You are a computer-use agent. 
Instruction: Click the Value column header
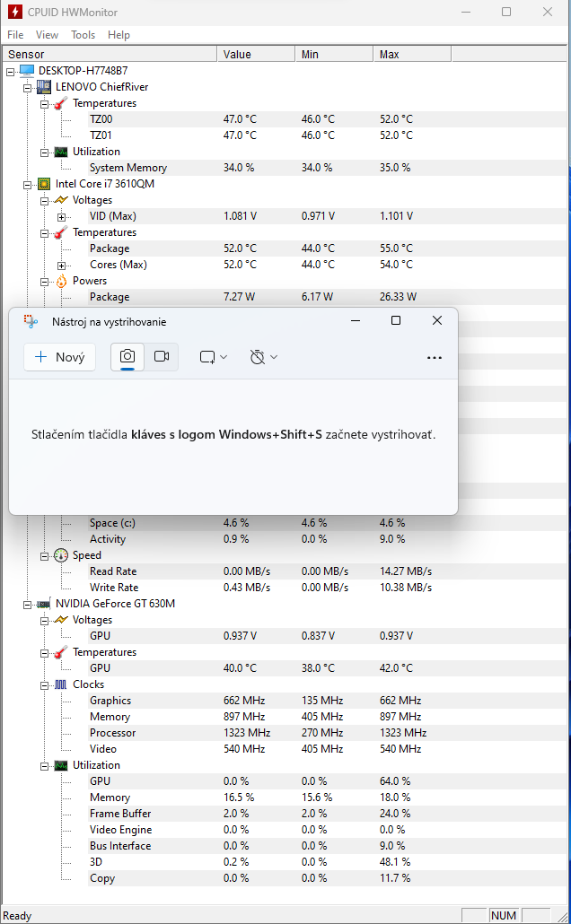(x=256, y=54)
